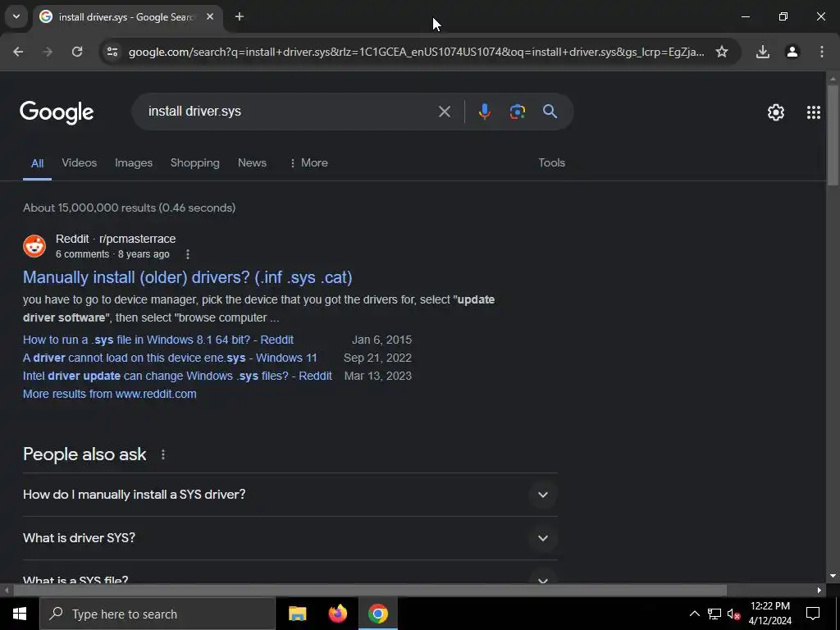The image size is (840, 630).
Task: Click the browser back arrow
Action: (18, 52)
